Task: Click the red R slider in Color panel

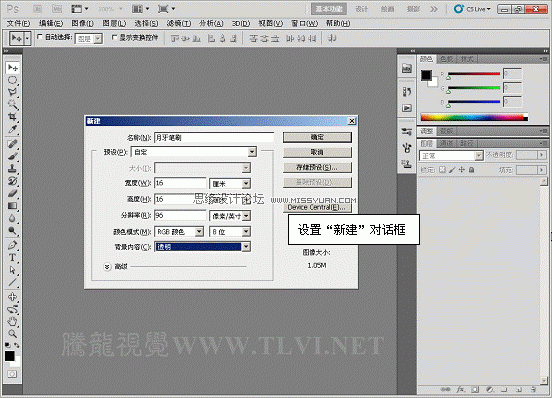Action: [473, 74]
